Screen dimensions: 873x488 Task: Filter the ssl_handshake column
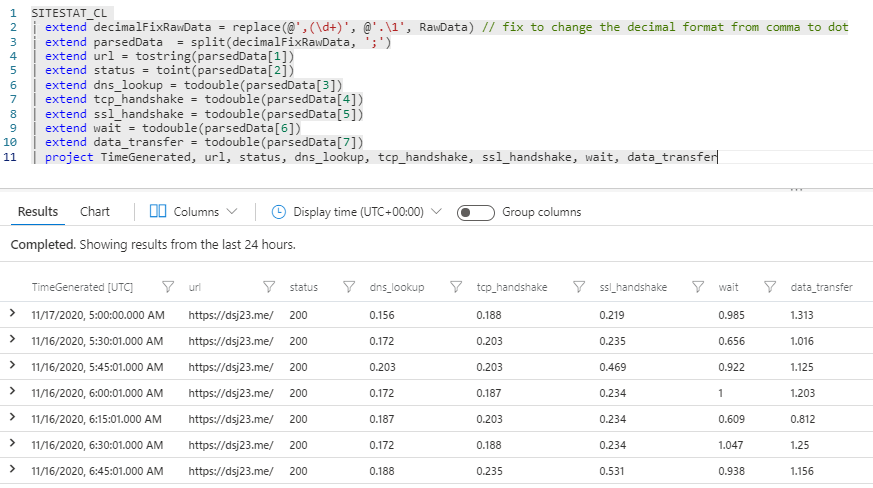(x=698, y=287)
